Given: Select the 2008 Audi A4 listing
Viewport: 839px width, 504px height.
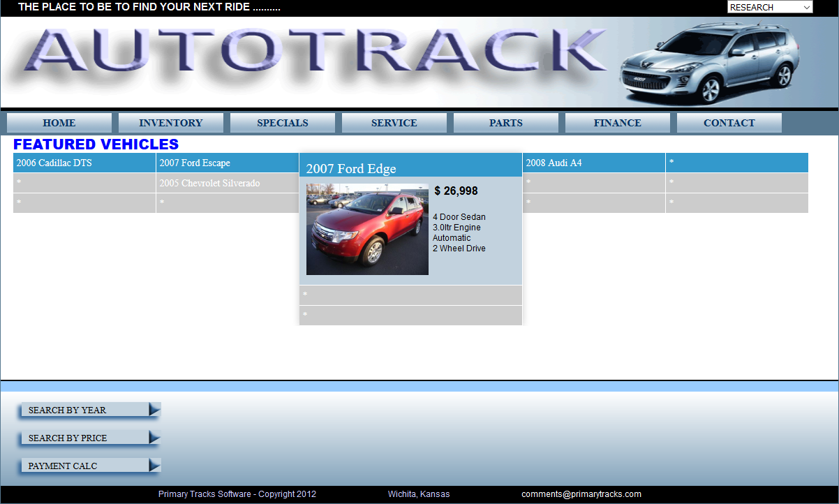Looking at the screenshot, I should 594,163.
